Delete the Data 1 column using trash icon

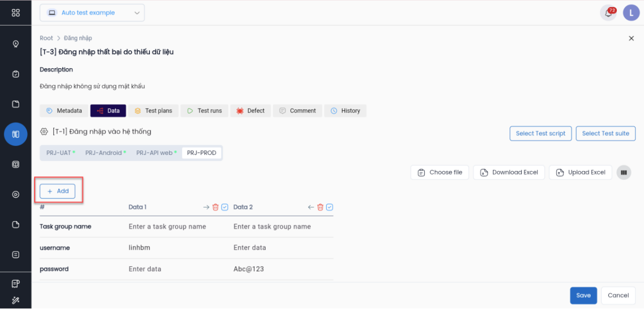point(216,207)
